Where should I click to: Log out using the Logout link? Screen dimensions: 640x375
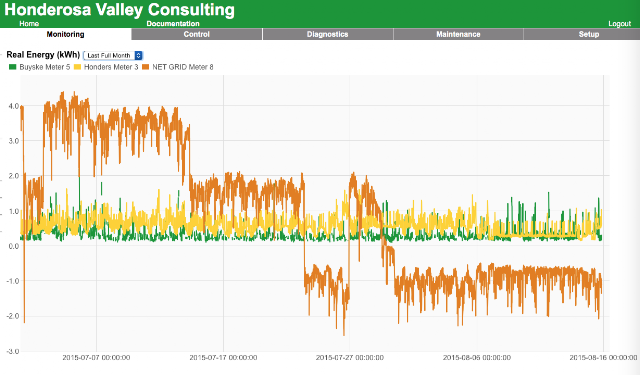pos(620,24)
